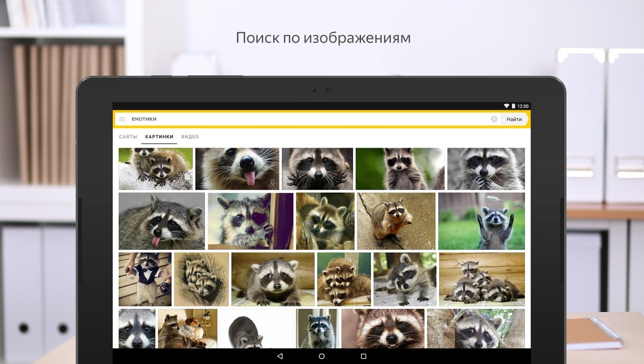This screenshot has width=644, height=364.
Task: Open the raccoon raising paws on grass image
Action: click(x=481, y=221)
